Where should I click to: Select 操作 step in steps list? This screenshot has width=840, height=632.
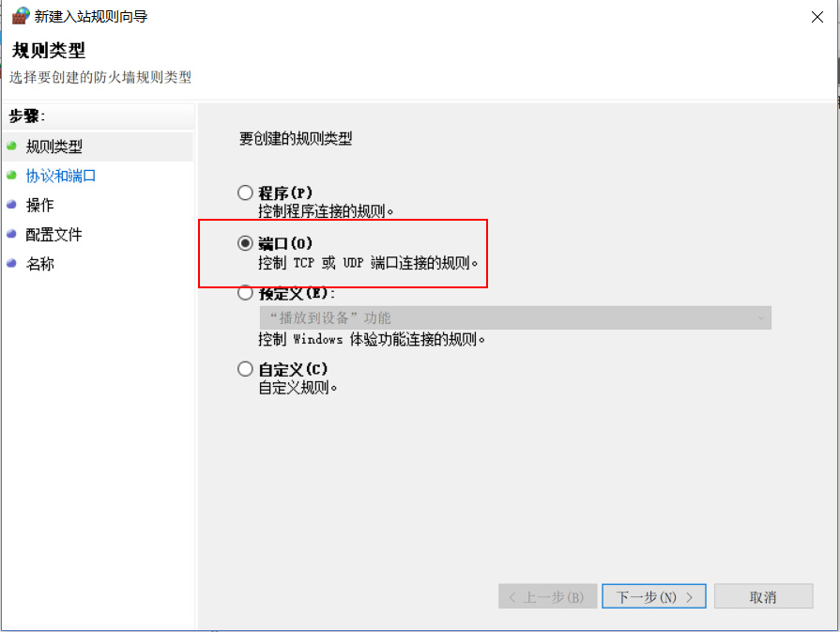(40, 205)
